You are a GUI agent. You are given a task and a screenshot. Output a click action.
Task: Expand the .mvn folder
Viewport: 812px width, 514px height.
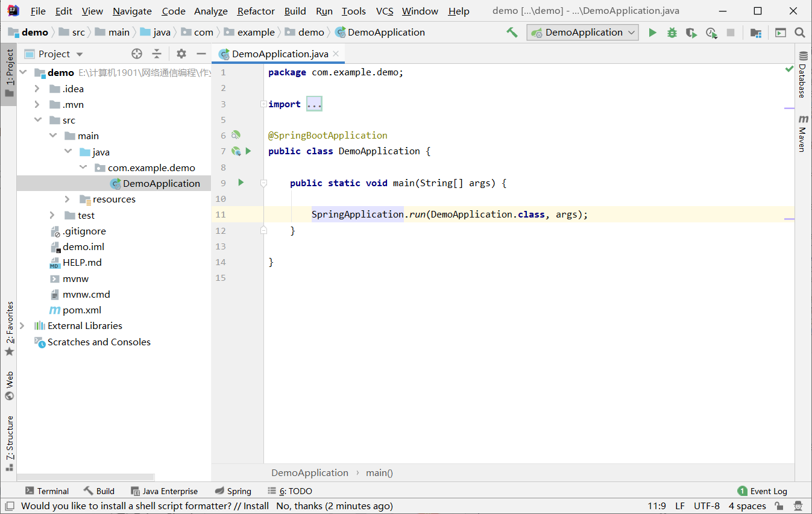pos(37,104)
